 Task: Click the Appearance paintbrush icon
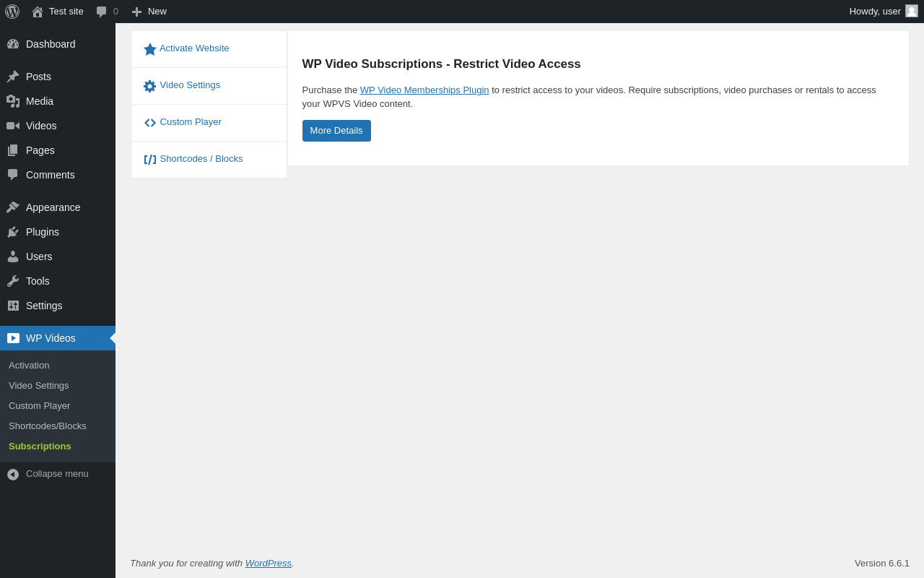click(x=13, y=207)
